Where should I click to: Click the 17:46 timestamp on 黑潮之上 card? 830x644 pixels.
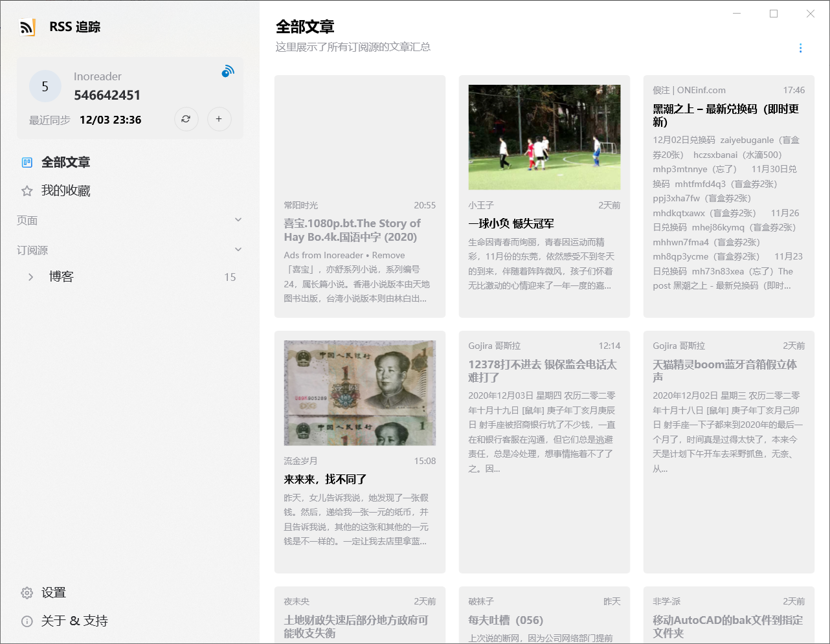794,90
